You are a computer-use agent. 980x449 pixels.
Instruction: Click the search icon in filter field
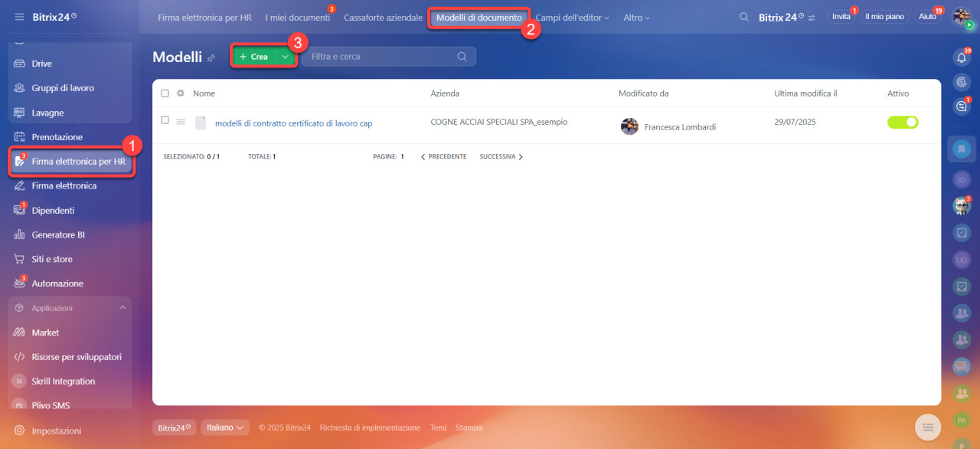[x=462, y=57]
